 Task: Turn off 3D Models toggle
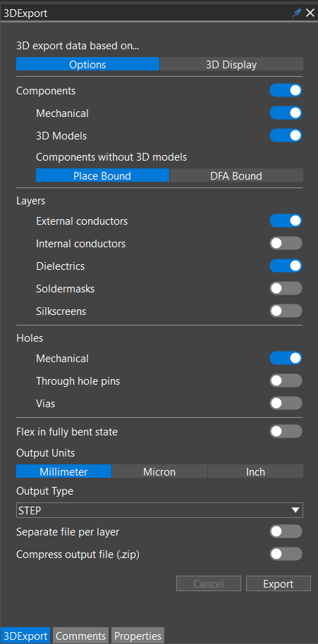286,135
